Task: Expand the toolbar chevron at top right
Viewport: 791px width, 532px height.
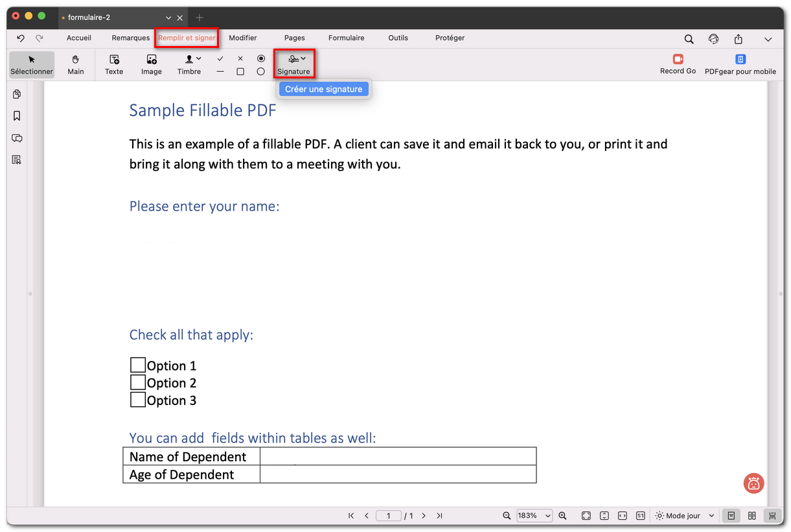Action: [x=768, y=39]
